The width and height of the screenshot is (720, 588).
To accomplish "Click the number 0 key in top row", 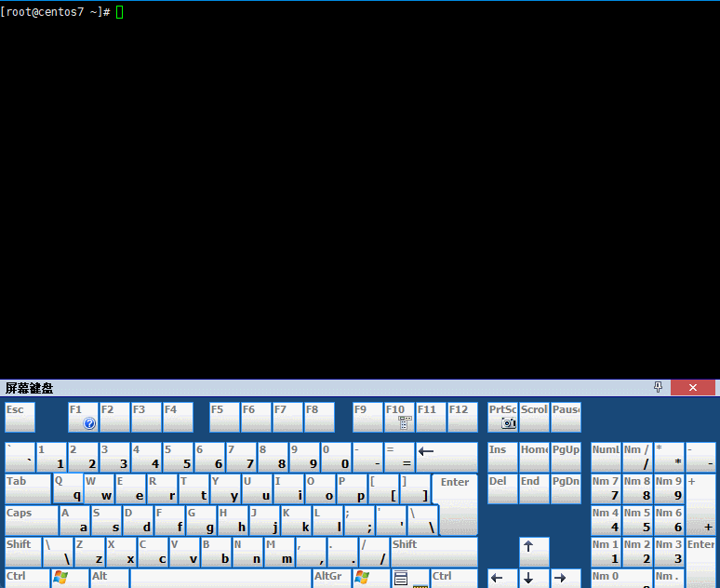I will coord(336,458).
